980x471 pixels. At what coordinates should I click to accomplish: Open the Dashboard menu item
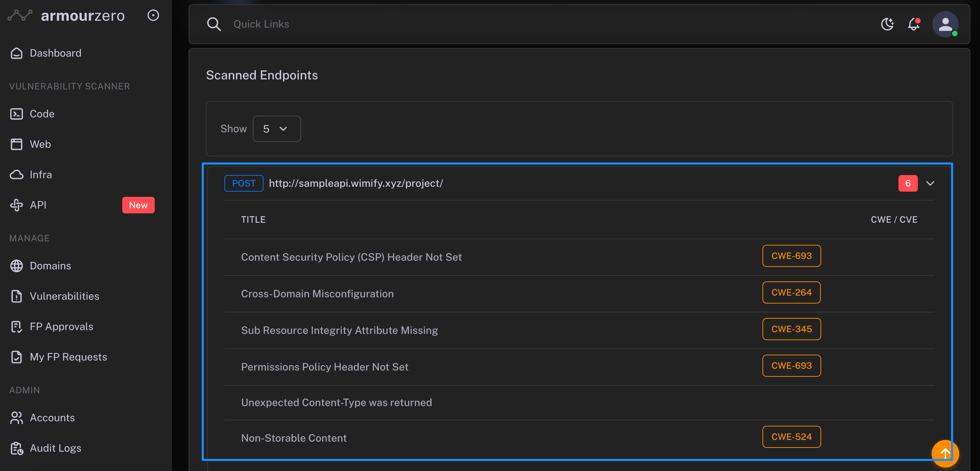coord(55,53)
